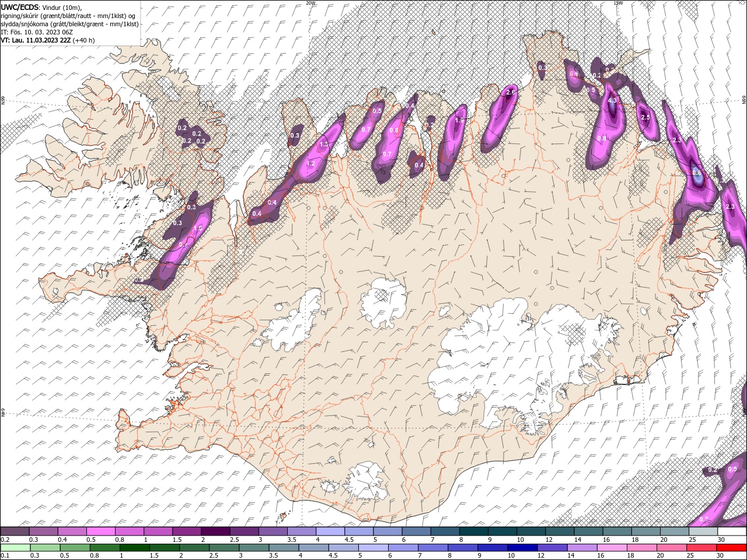Click the rain legend swatch labeled 2.5
Image resolution: width=747 pixels, height=560 pixels.
pyautogui.click(x=224, y=548)
